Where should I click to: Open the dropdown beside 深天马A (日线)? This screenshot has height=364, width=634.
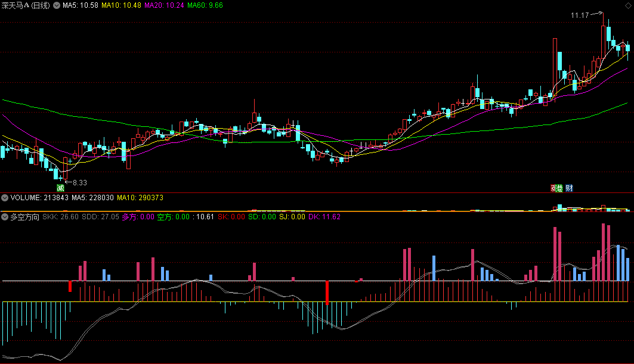click(x=57, y=5)
